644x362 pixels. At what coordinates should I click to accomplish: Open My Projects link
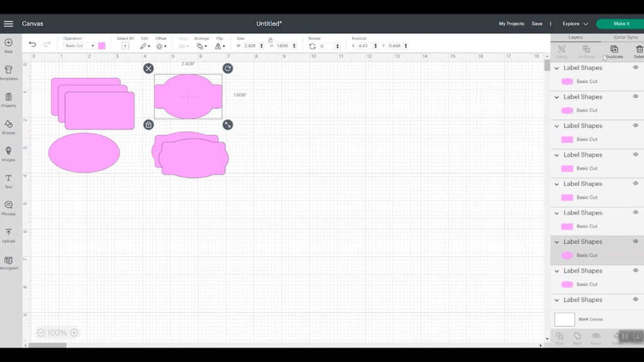coord(511,24)
